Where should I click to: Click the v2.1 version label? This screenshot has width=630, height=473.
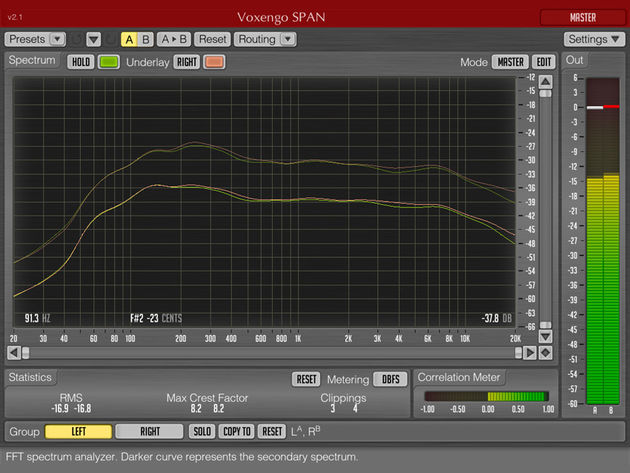[x=15, y=17]
